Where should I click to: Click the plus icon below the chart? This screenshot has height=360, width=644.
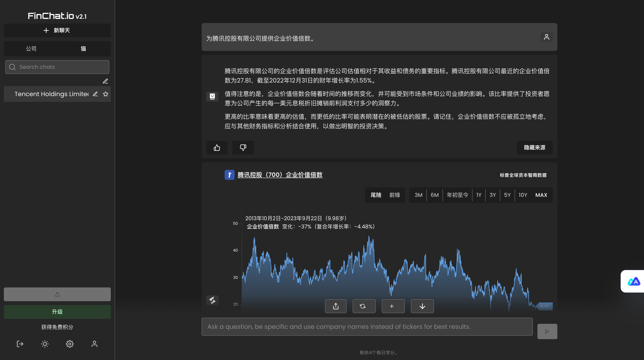pos(393,306)
